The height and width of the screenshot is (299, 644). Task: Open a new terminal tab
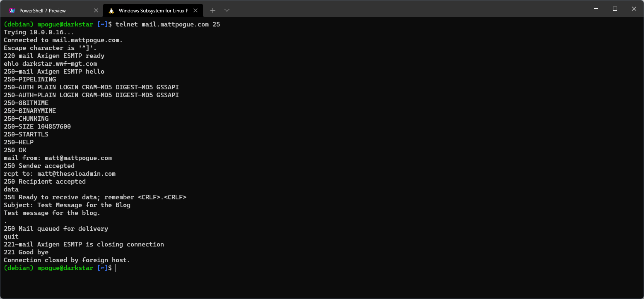point(213,10)
